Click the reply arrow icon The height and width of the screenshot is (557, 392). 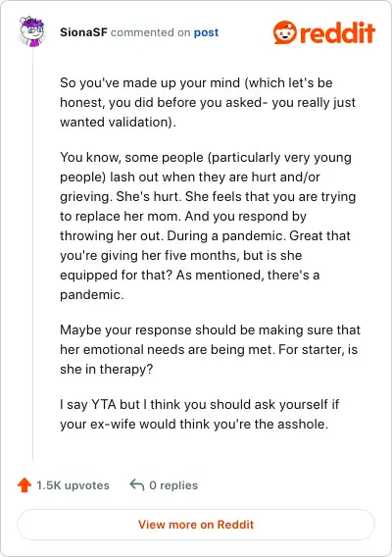pos(137,484)
